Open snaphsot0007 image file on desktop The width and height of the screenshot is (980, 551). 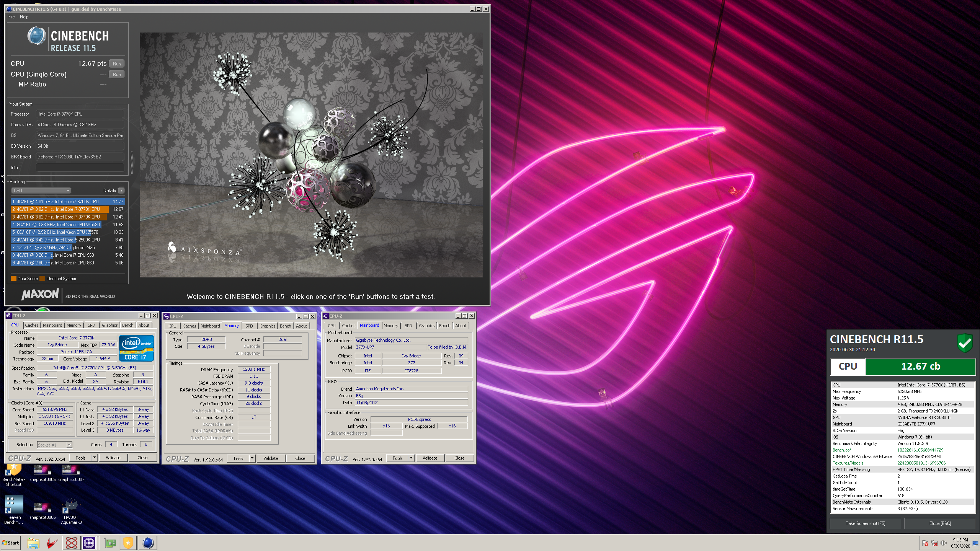pos(71,473)
